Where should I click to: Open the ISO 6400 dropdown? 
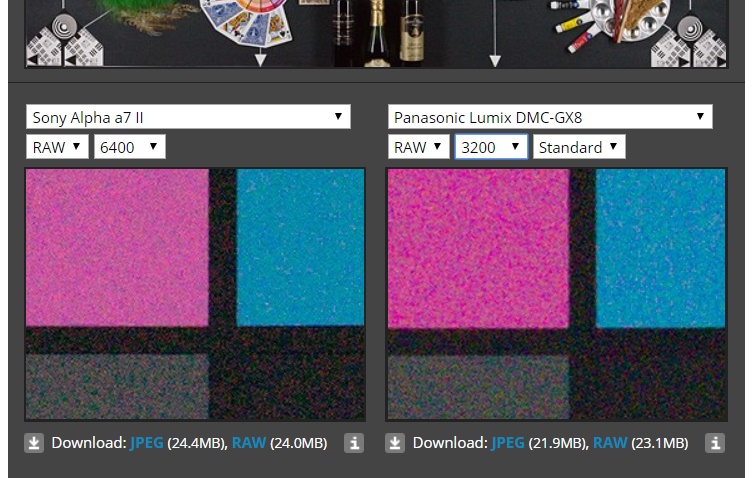pyautogui.click(x=129, y=147)
